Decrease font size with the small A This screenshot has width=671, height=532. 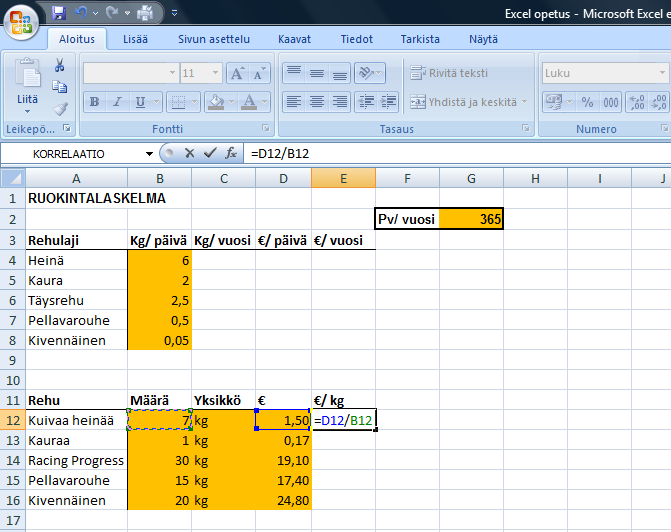pyautogui.click(x=259, y=73)
